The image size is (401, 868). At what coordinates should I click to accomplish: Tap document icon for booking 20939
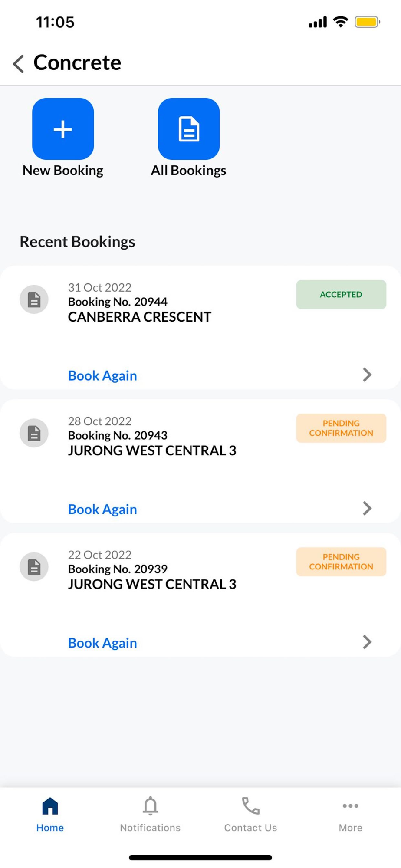[34, 567]
